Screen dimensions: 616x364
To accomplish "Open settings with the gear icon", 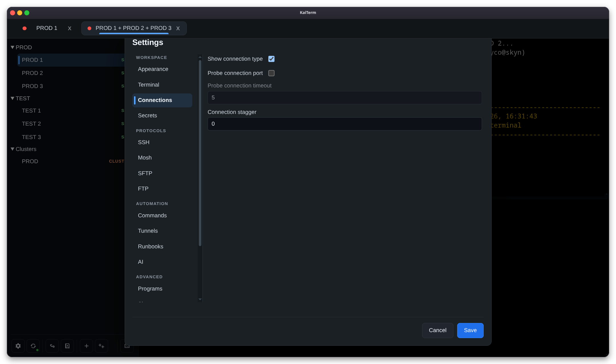I will click(18, 346).
